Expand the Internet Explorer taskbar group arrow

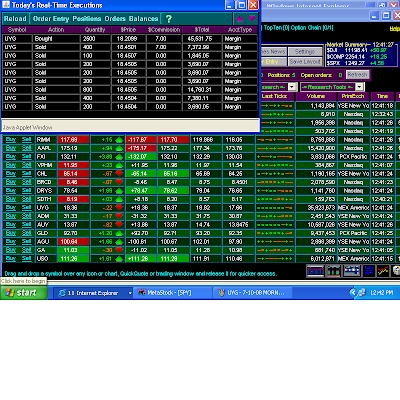coord(130,293)
